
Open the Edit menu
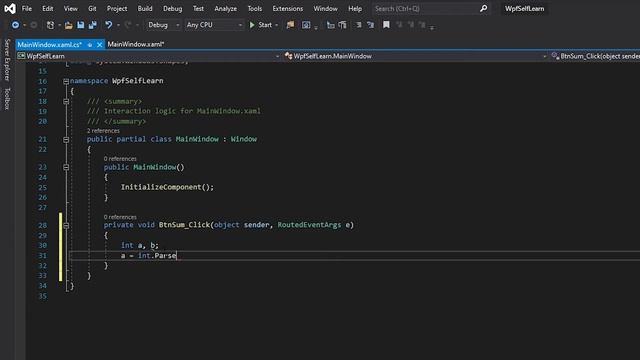click(47, 9)
